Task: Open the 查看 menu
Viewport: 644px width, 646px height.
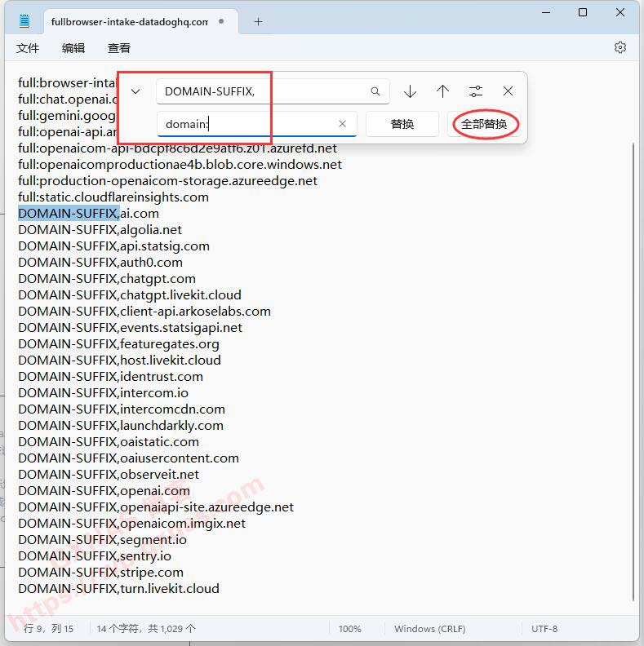Action: pyautogui.click(x=119, y=48)
